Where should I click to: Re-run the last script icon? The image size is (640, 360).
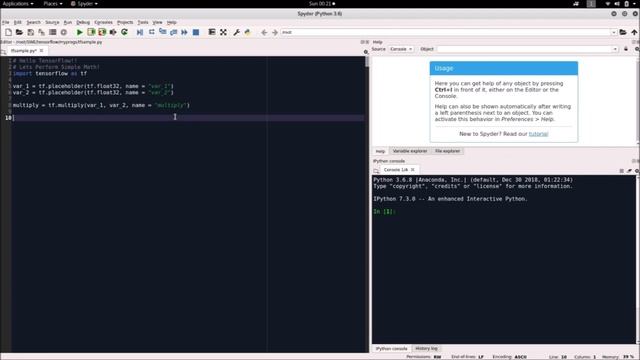[124, 32]
